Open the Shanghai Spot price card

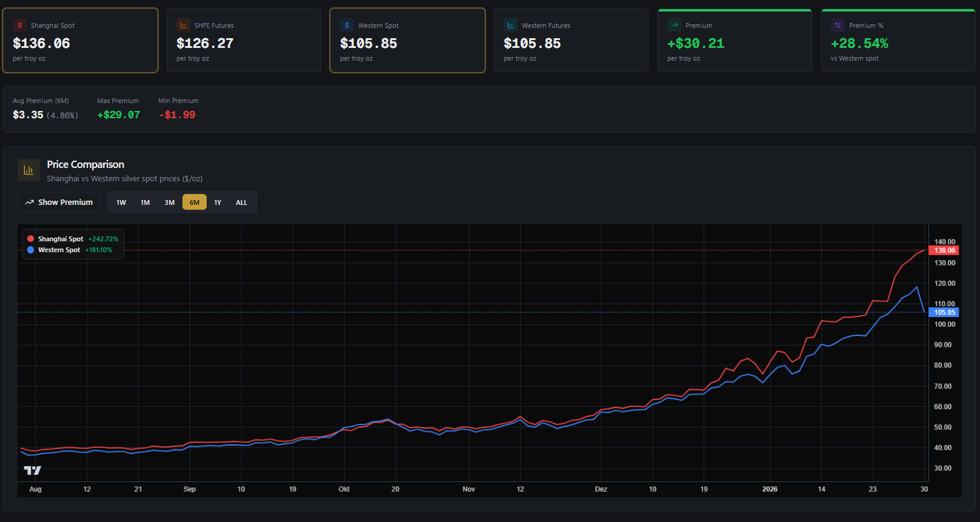tap(81, 41)
